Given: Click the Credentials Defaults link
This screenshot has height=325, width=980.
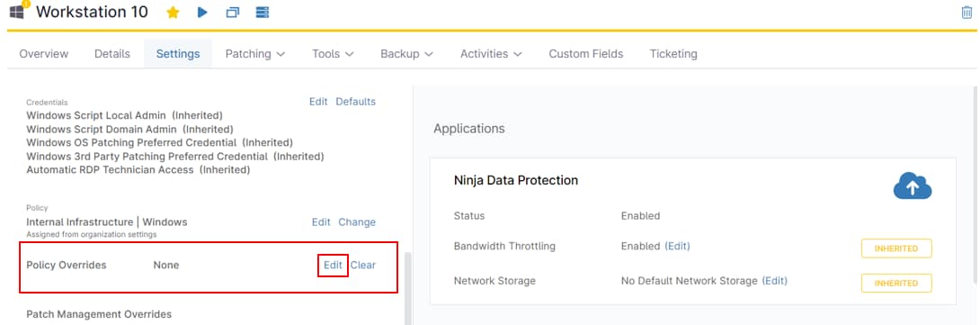Looking at the screenshot, I should pyautogui.click(x=356, y=102).
